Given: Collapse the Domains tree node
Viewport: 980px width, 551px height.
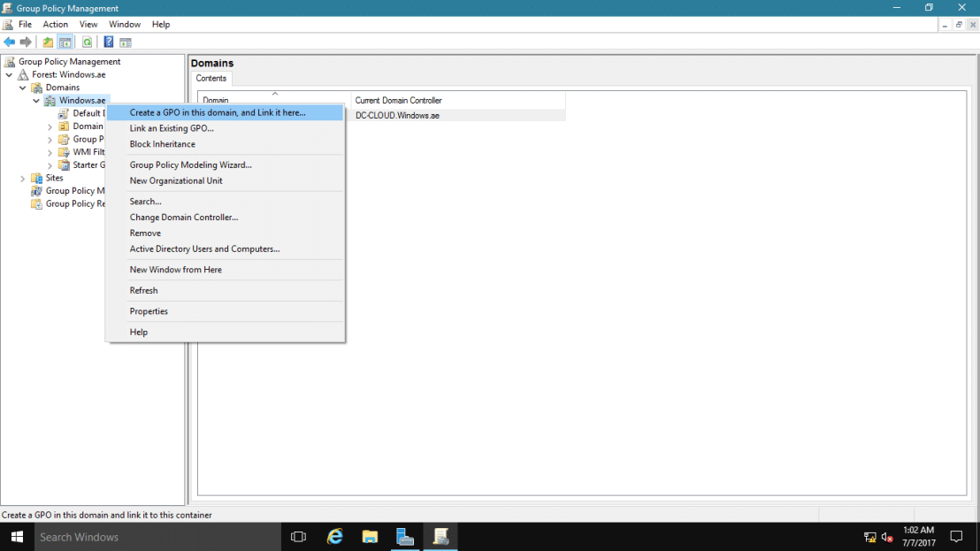Looking at the screenshot, I should (23, 88).
